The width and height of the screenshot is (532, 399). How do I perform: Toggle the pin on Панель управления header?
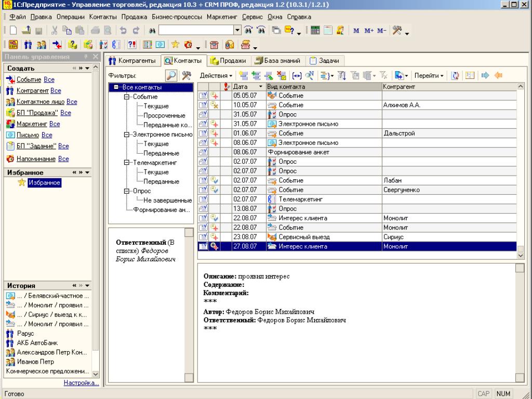86,57
